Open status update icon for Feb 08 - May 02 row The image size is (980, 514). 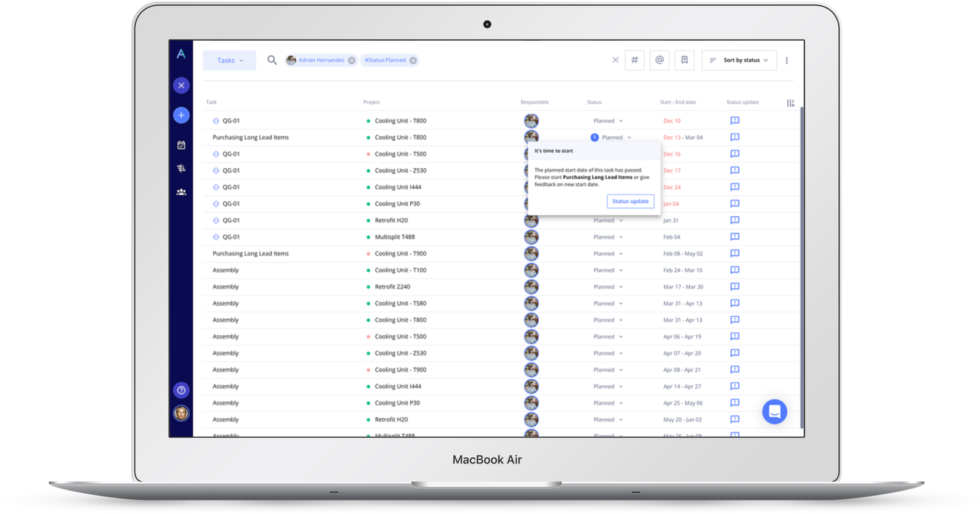point(735,253)
